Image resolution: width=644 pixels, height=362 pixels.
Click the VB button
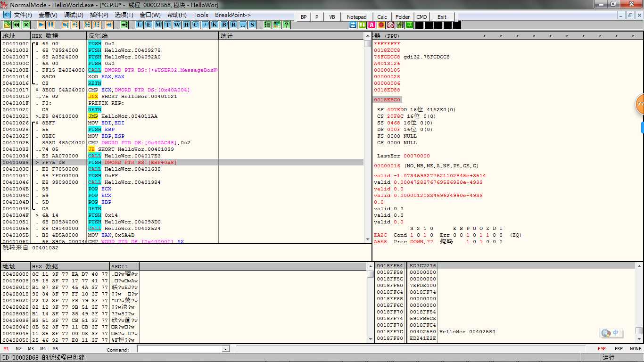pos(332,17)
